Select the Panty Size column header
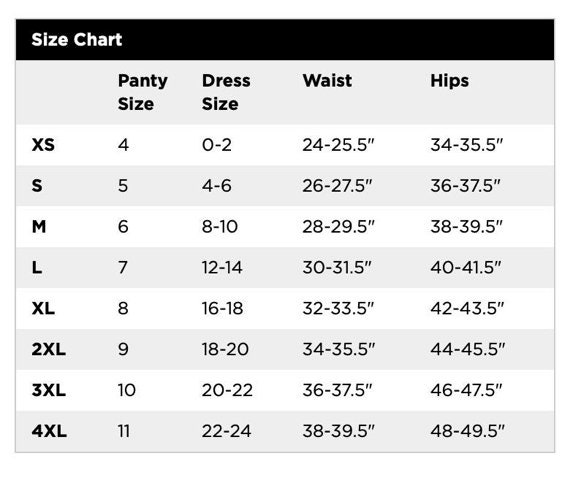 click(x=143, y=92)
